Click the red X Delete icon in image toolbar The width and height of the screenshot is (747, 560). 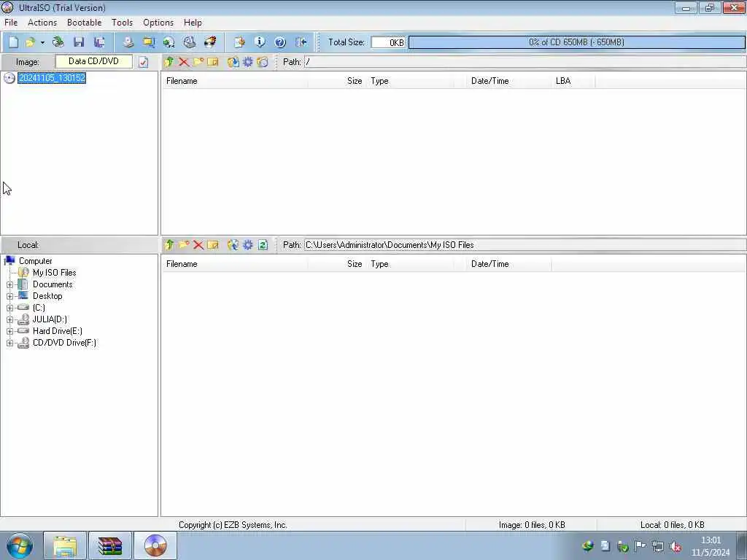coord(183,62)
